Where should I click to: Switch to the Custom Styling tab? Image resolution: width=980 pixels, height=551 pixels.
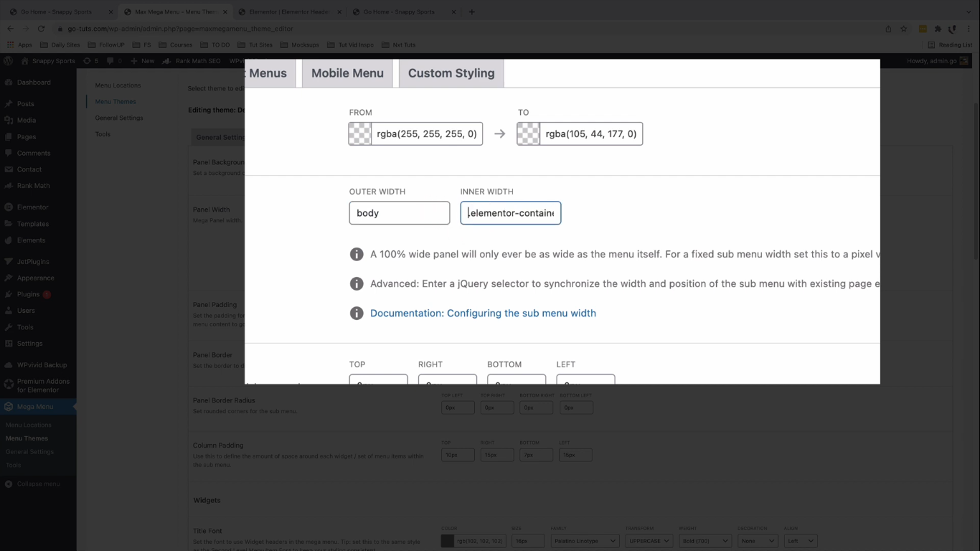coord(451,73)
